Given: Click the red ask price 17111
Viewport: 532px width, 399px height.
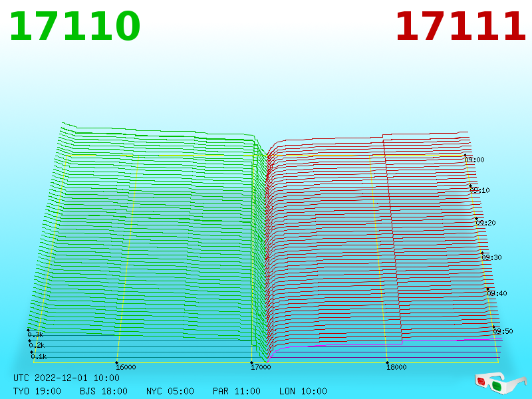Looking at the screenshot, I should (461, 26).
